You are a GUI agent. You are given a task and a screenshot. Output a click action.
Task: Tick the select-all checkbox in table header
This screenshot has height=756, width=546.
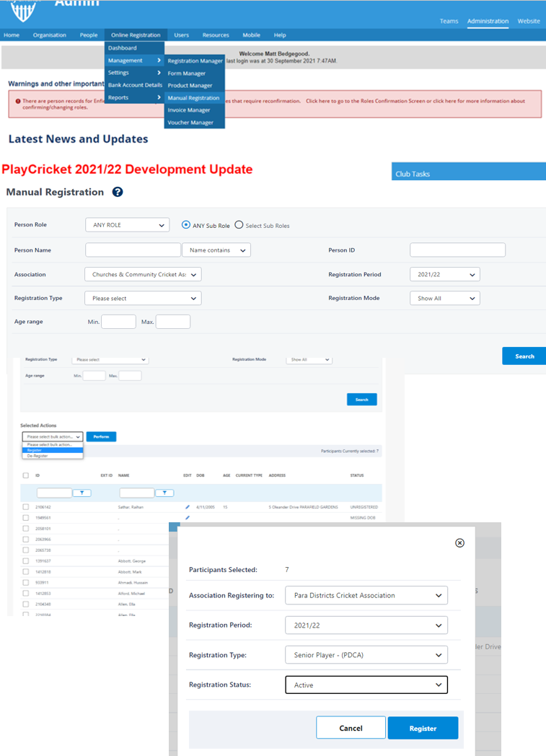pos(25,475)
